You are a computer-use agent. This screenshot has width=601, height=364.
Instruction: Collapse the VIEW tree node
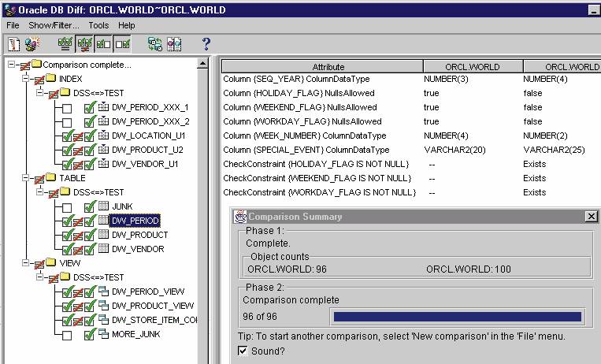[26, 263]
